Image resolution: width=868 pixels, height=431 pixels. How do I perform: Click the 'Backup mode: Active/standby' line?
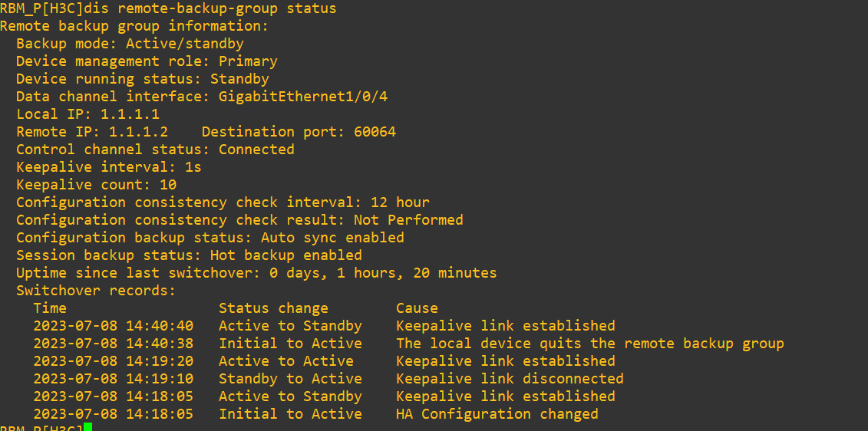[x=130, y=44]
